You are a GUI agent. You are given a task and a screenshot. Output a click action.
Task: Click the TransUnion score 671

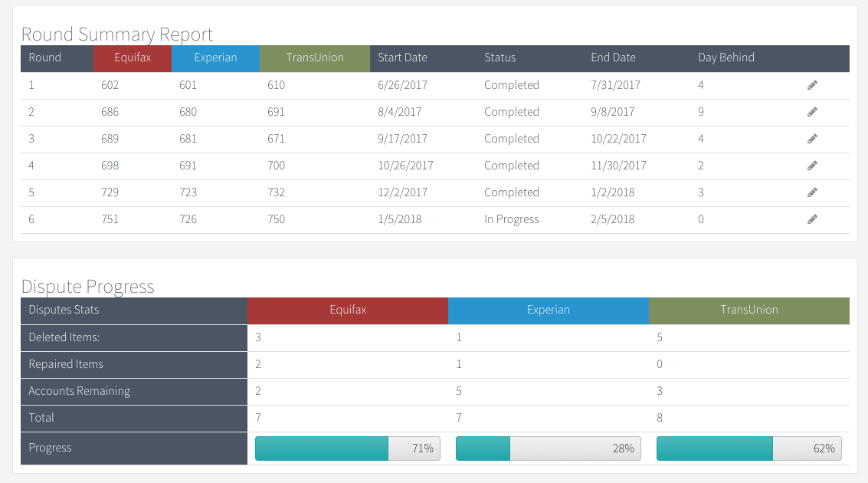(x=277, y=139)
